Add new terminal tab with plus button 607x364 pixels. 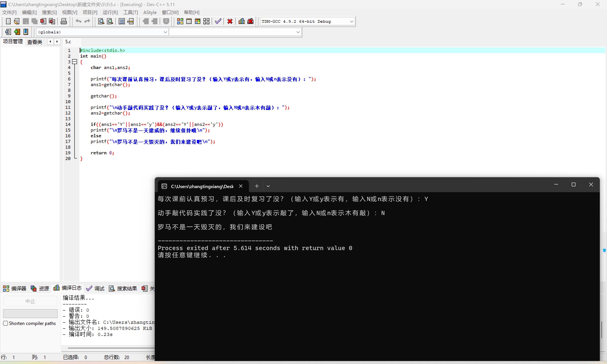257,186
